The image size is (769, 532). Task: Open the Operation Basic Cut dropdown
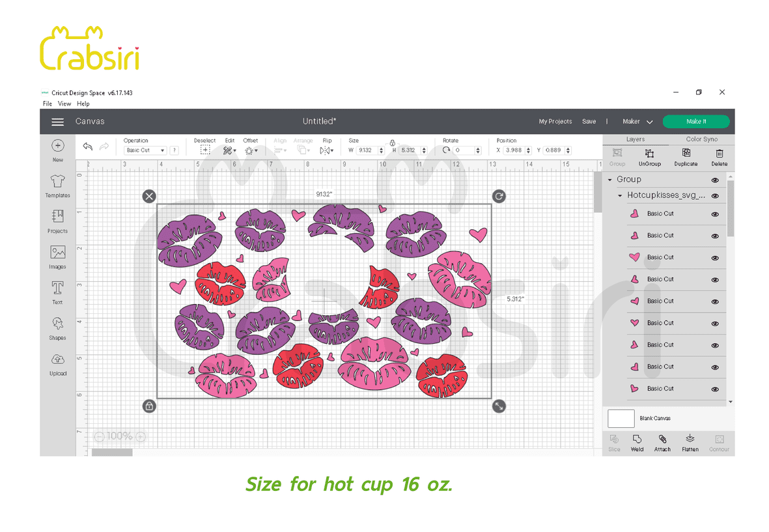coord(145,150)
